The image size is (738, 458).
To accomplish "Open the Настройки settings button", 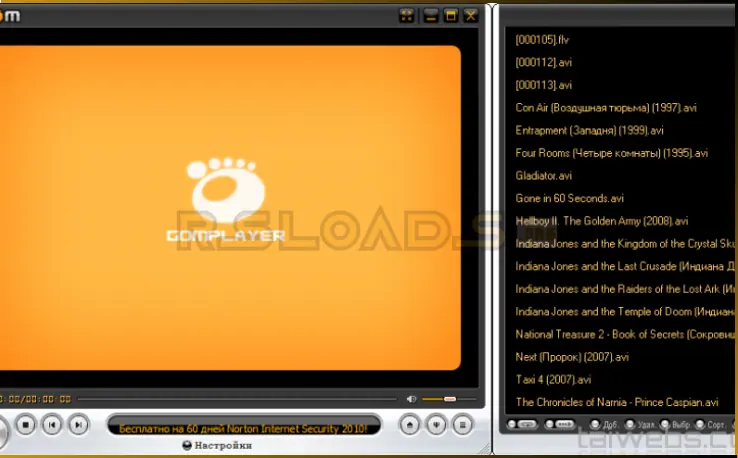I will (218, 445).
